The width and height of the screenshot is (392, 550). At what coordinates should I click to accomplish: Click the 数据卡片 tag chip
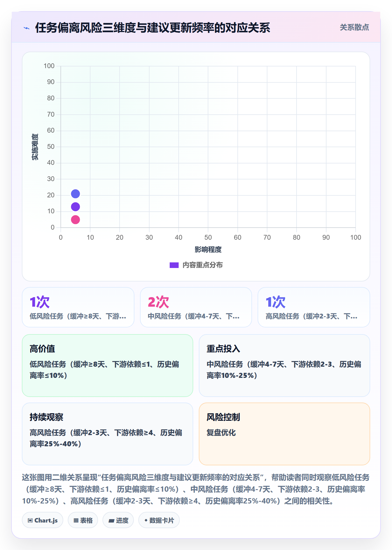(159, 520)
